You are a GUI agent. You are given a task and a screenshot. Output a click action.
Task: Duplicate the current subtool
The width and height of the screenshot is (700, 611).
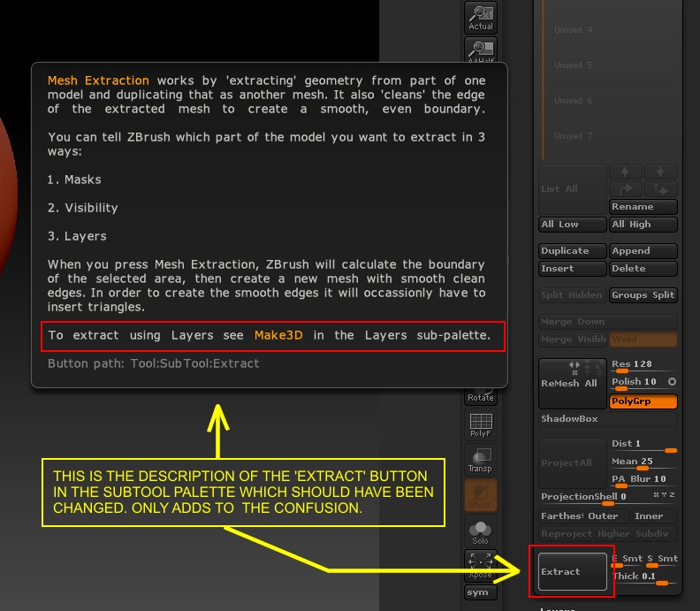573,251
